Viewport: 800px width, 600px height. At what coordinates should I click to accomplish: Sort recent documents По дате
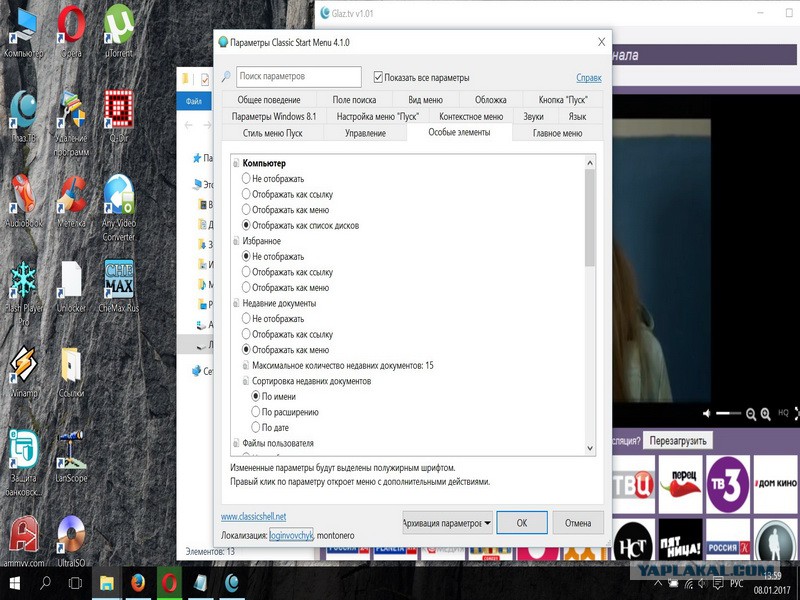(x=256, y=427)
